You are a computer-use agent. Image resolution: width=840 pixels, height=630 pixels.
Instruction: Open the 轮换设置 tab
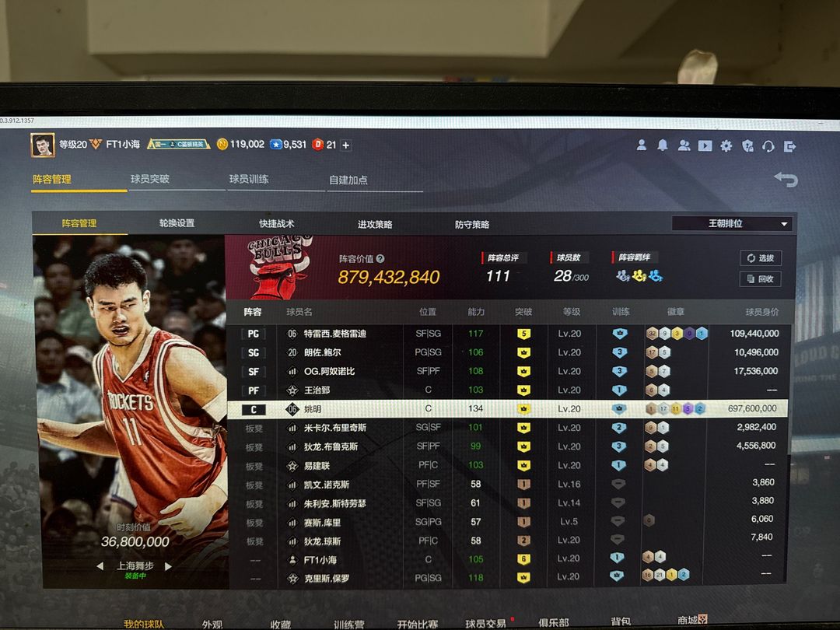pyautogui.click(x=177, y=223)
